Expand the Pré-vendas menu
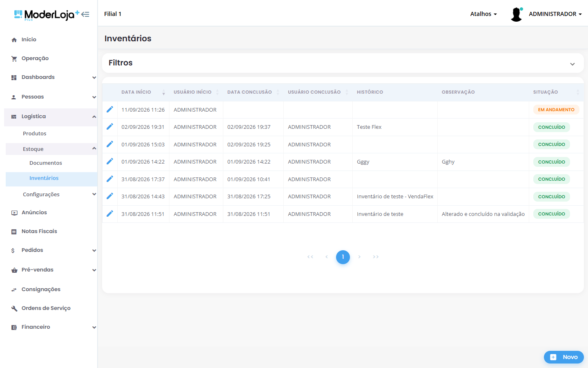 click(x=94, y=270)
